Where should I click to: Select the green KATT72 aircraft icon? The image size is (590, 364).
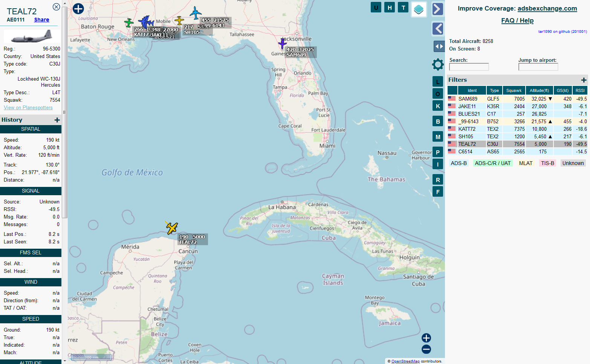click(129, 23)
